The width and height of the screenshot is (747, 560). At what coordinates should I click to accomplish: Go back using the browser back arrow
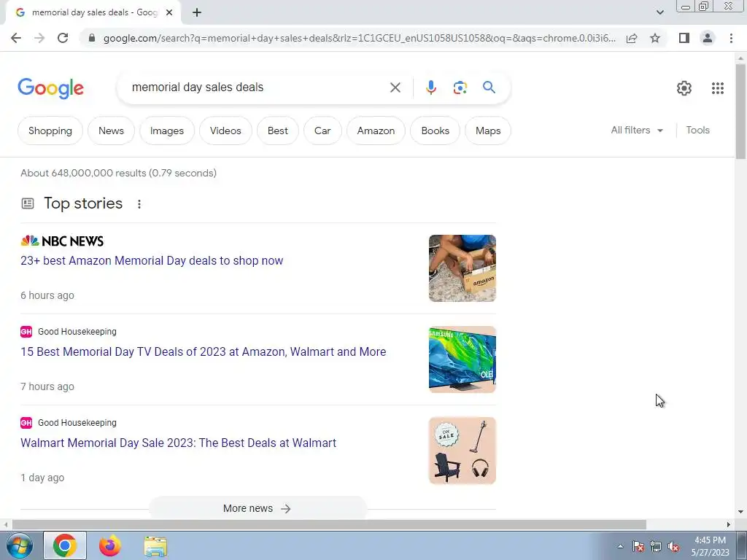(16, 38)
